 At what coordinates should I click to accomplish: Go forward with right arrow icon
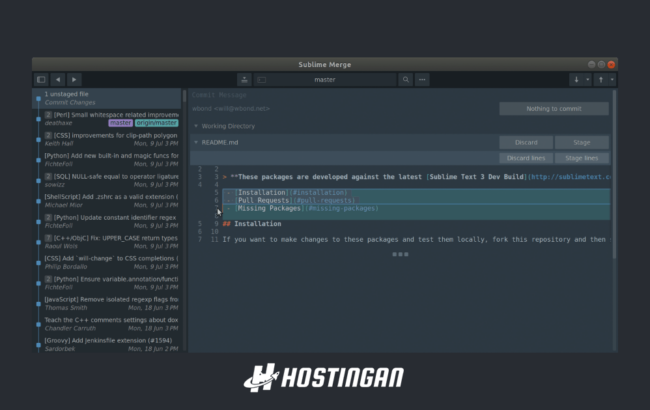(74, 80)
